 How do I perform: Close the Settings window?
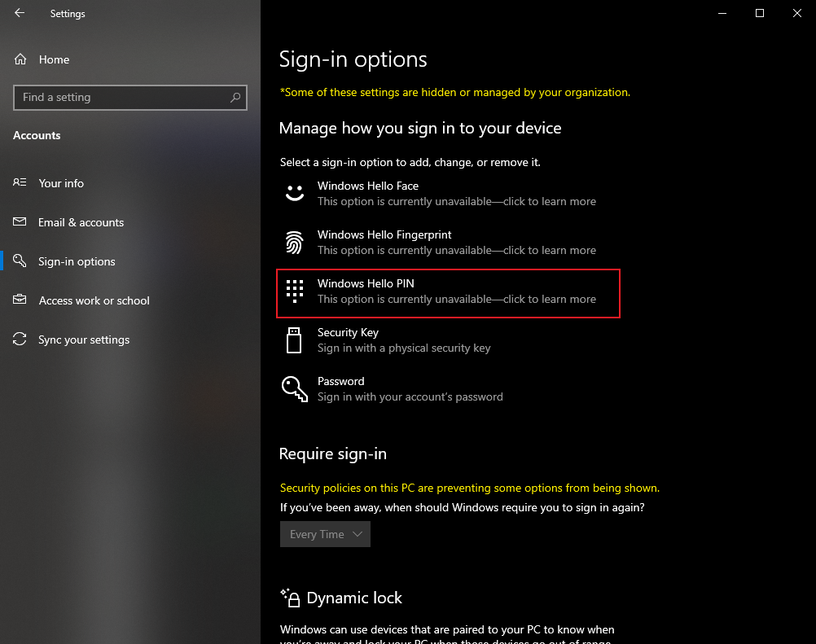pyautogui.click(x=797, y=13)
